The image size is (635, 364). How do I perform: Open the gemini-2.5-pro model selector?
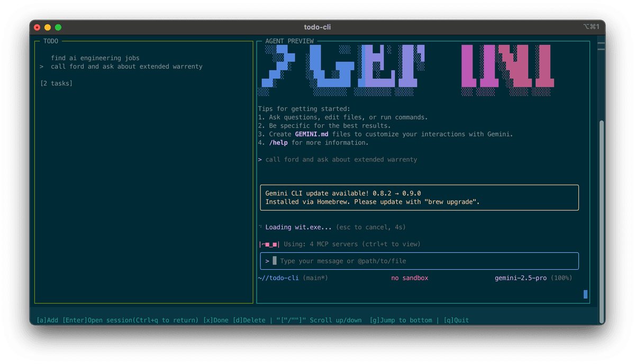[522, 277]
